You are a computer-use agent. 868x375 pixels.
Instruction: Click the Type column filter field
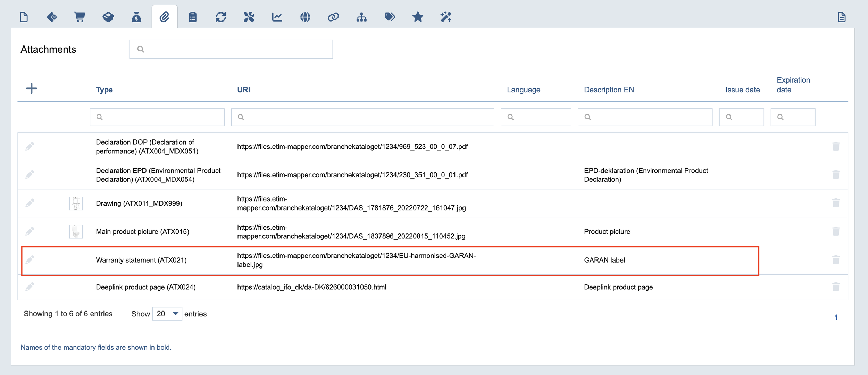[x=157, y=117]
